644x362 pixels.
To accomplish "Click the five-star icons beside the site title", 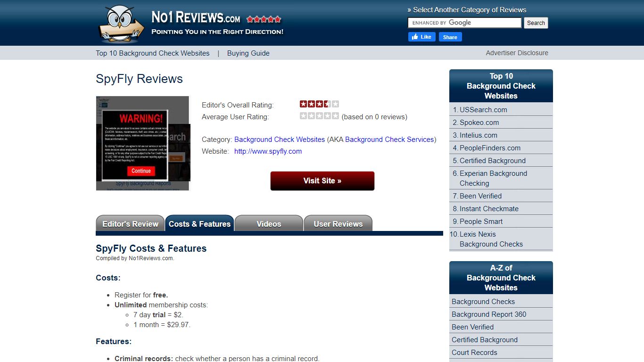I will (264, 19).
